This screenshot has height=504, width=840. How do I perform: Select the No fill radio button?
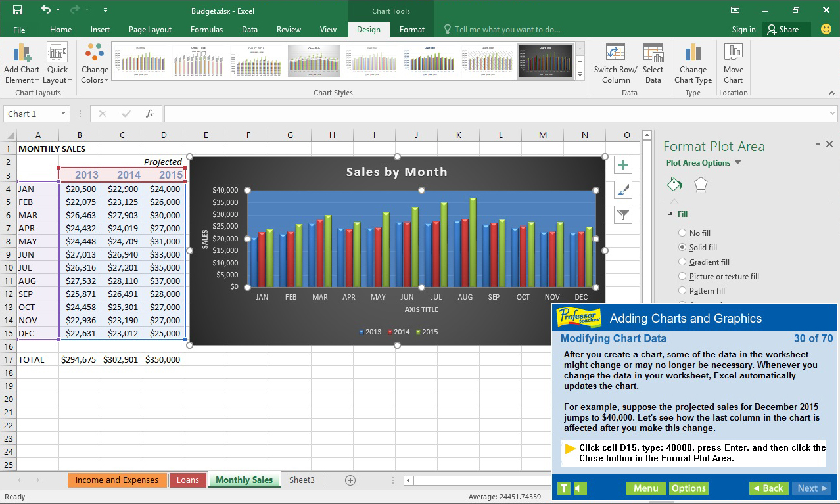pos(682,233)
